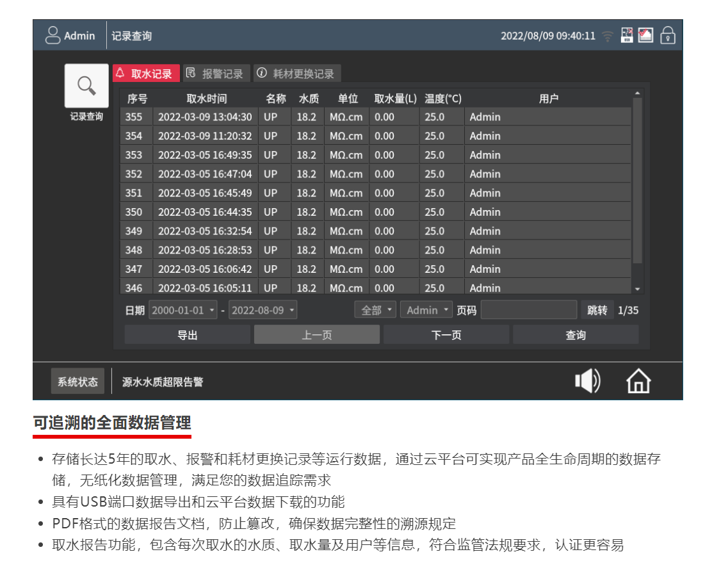
Task: Click the 可追溯的全面数据管理 heading
Action: 112,423
